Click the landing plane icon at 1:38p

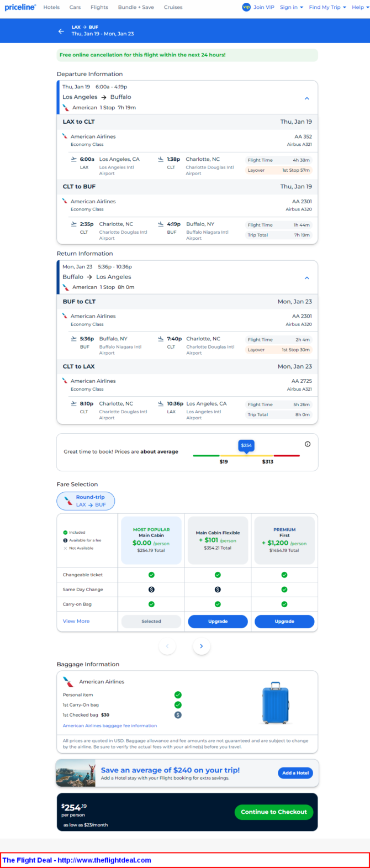click(161, 159)
